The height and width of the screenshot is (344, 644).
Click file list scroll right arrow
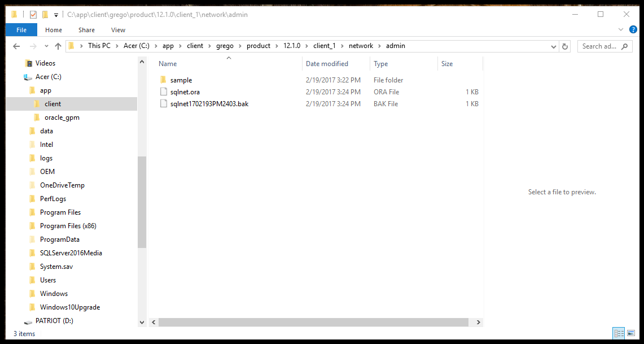tap(478, 323)
